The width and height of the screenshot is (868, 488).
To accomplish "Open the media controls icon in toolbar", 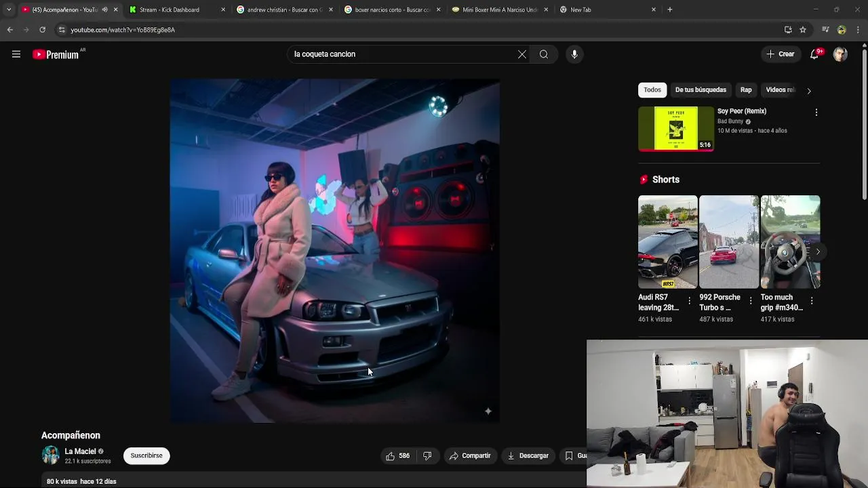I will (825, 30).
